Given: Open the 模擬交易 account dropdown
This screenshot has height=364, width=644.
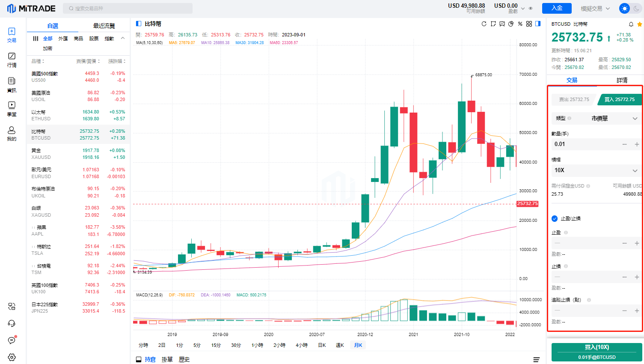Looking at the screenshot, I should 595,9.
